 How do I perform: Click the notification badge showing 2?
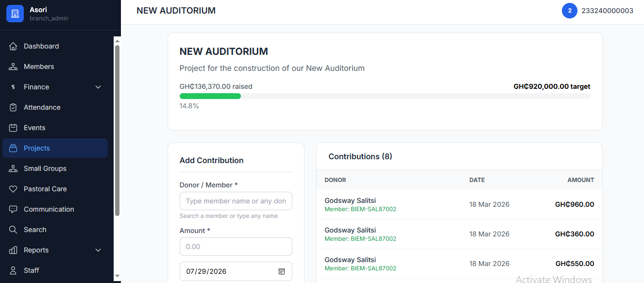point(570,11)
